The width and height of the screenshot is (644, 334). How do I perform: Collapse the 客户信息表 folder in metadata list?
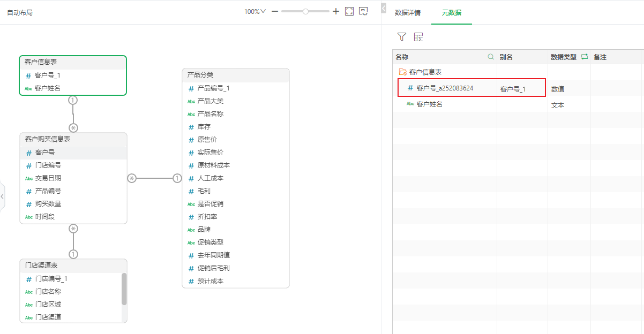click(x=402, y=72)
